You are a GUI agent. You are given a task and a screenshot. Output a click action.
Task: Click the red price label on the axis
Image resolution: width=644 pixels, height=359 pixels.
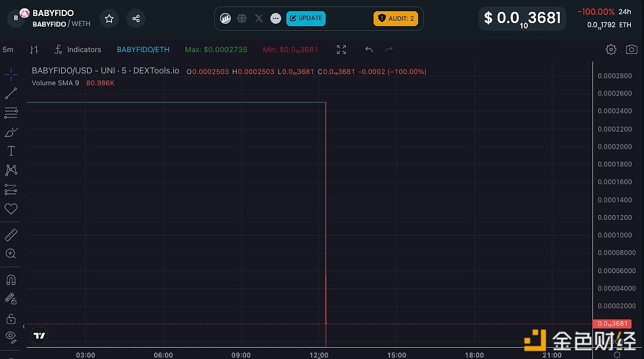(x=613, y=323)
